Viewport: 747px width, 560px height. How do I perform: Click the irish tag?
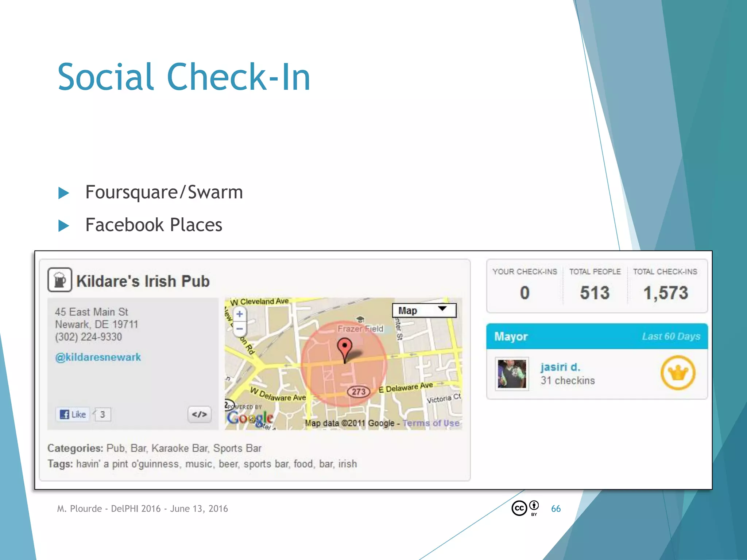tap(348, 464)
